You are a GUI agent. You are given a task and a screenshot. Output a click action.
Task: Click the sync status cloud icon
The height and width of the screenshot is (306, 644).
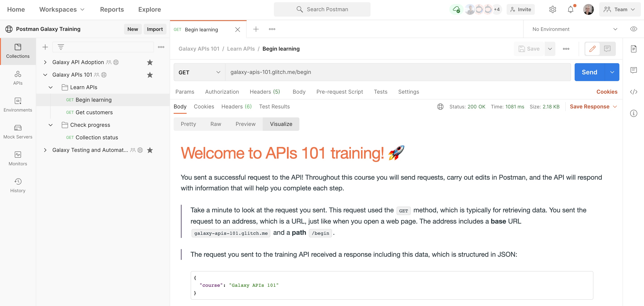point(456,9)
